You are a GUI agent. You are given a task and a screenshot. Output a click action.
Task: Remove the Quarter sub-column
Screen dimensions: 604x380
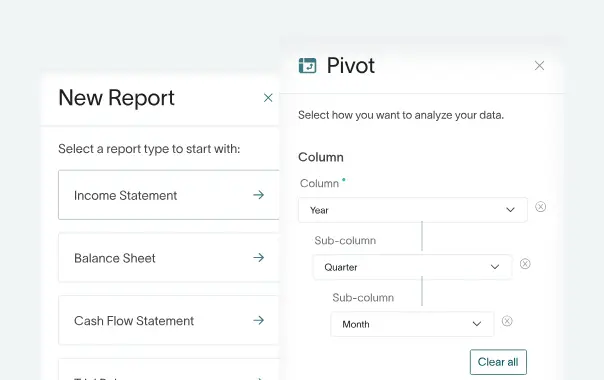[525, 264]
